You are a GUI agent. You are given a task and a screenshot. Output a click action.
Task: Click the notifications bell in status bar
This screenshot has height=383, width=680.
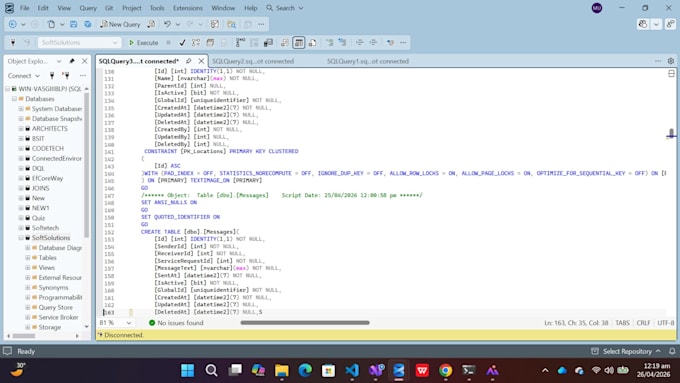coord(672,351)
